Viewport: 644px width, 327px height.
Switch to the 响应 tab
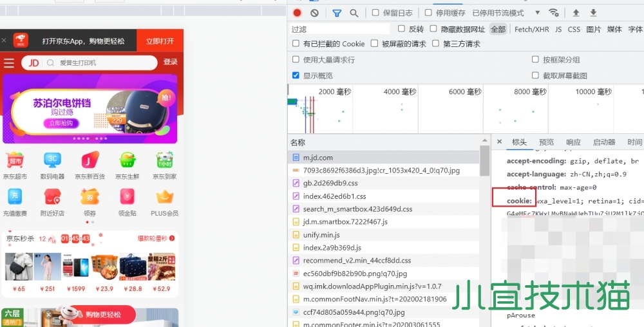pyautogui.click(x=573, y=142)
